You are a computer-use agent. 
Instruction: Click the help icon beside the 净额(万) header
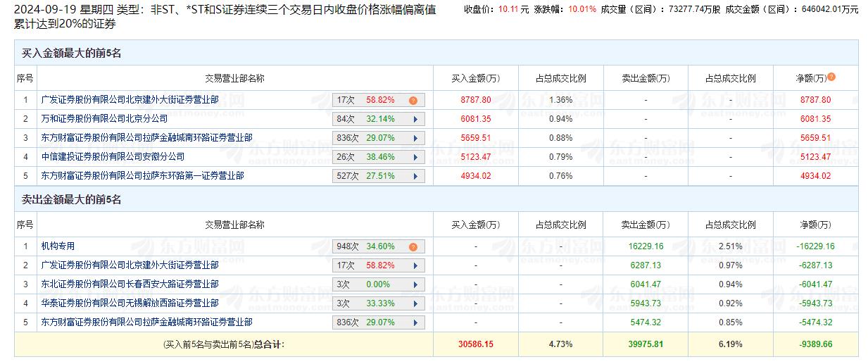coord(831,77)
